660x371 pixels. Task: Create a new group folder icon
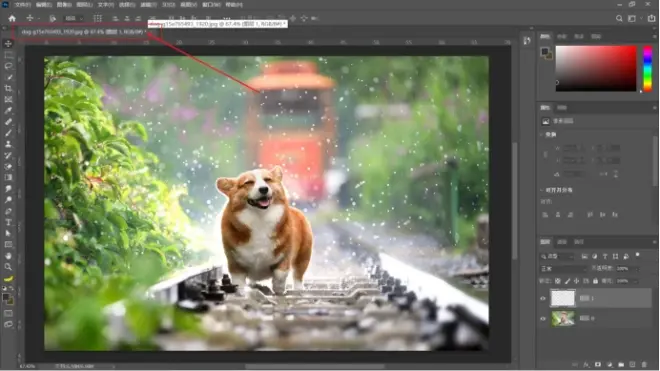click(x=621, y=365)
